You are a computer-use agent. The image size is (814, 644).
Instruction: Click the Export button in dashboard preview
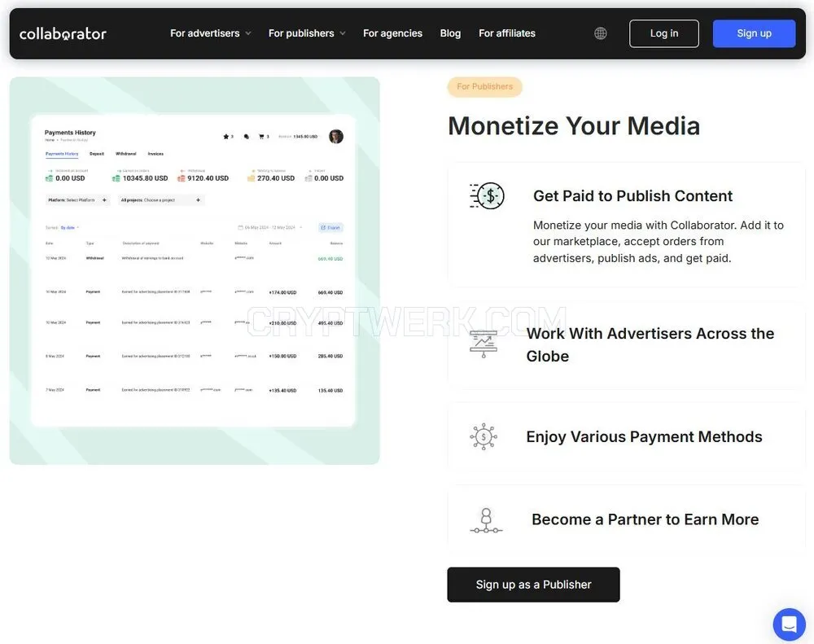[x=330, y=227]
